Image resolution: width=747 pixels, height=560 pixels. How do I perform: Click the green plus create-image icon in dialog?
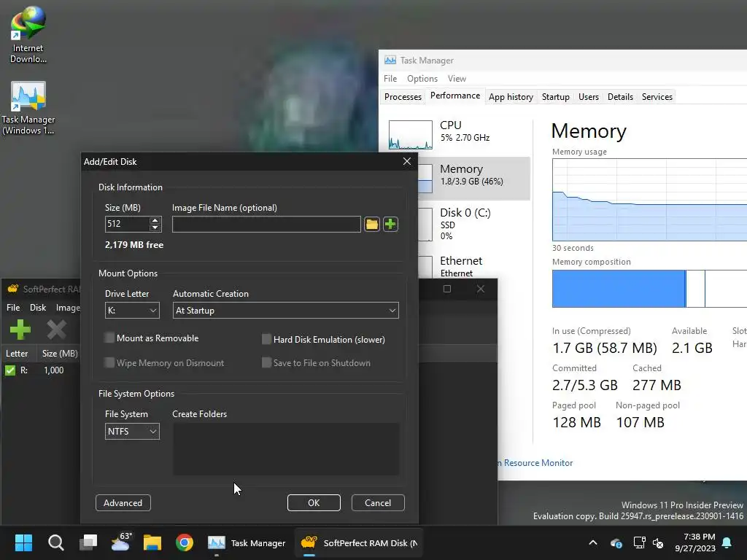(390, 225)
